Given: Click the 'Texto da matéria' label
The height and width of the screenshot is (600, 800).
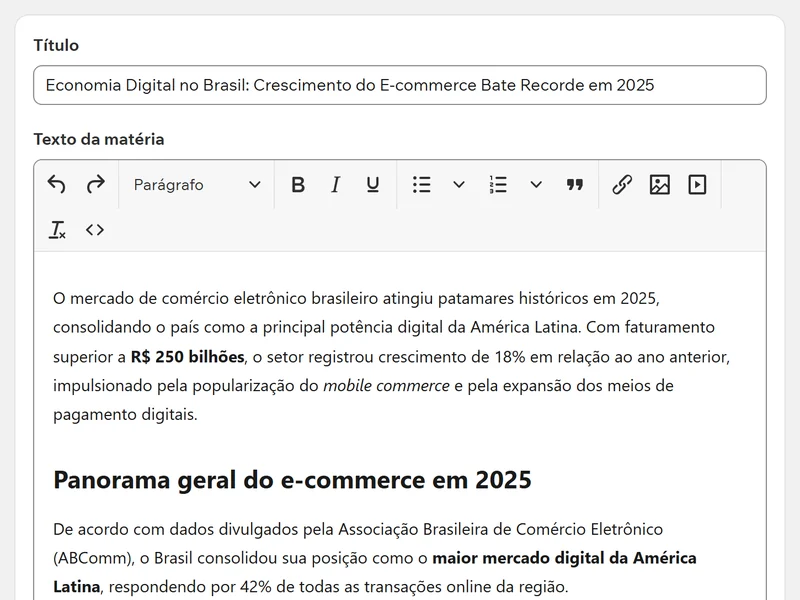Looking at the screenshot, I should pos(99,139).
